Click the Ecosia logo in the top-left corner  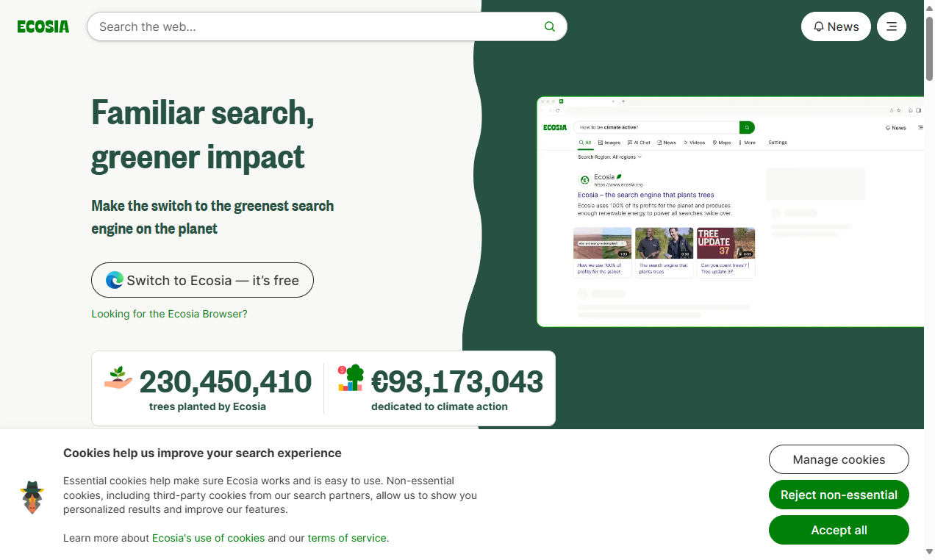click(x=43, y=26)
